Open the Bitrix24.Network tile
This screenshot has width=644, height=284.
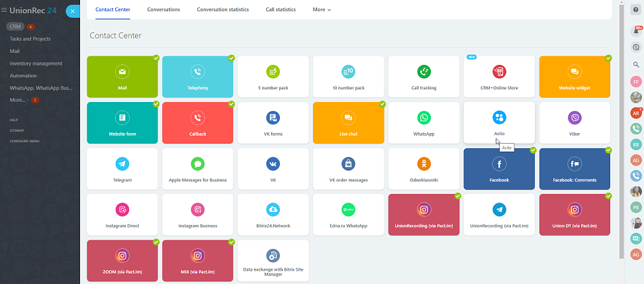click(x=273, y=215)
